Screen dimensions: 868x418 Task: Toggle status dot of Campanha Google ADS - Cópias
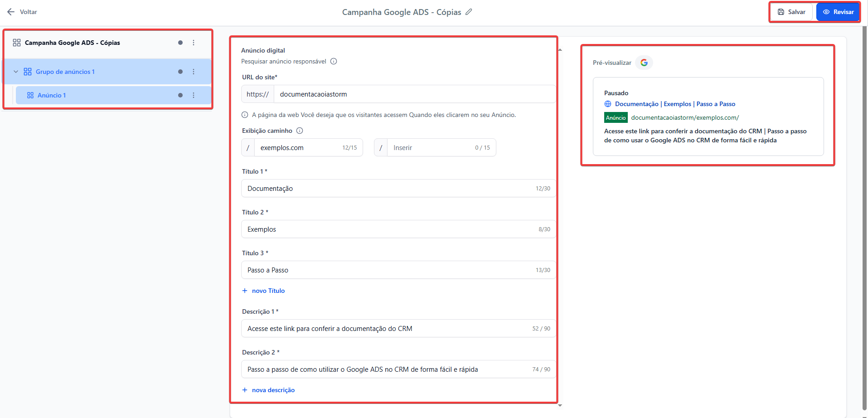180,43
